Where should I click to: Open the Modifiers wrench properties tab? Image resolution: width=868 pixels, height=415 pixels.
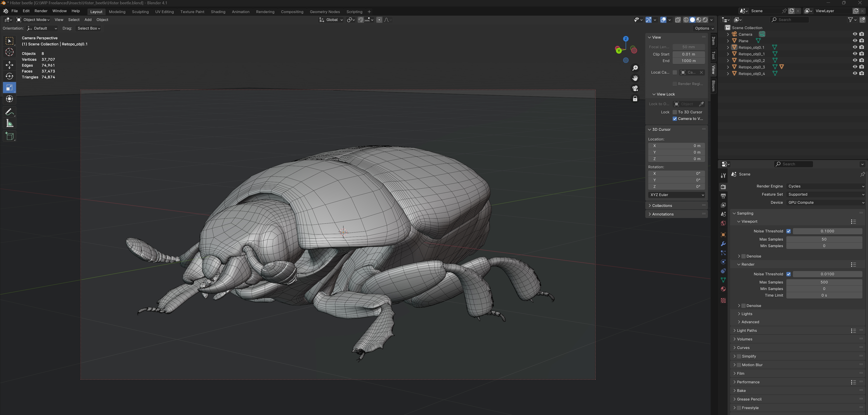pos(723,244)
